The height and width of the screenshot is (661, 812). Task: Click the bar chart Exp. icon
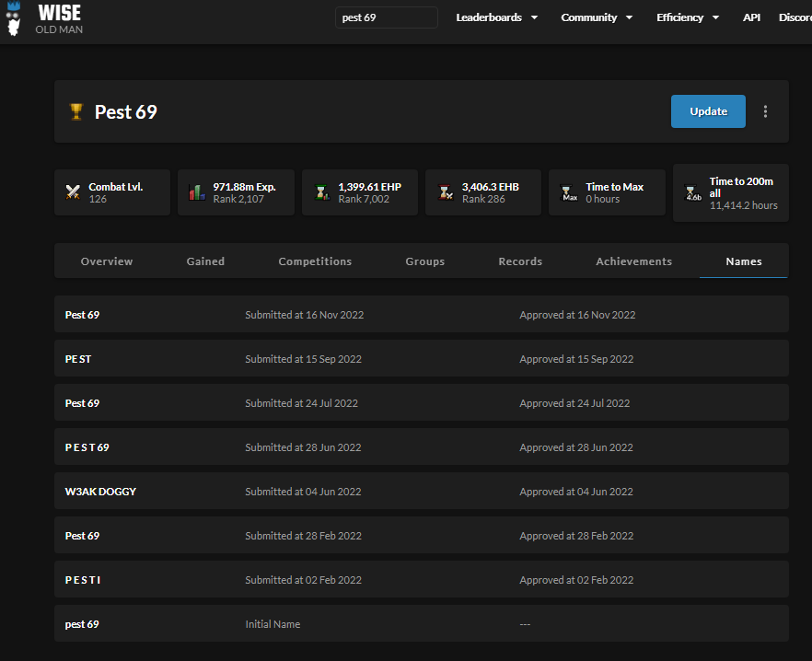(x=196, y=192)
